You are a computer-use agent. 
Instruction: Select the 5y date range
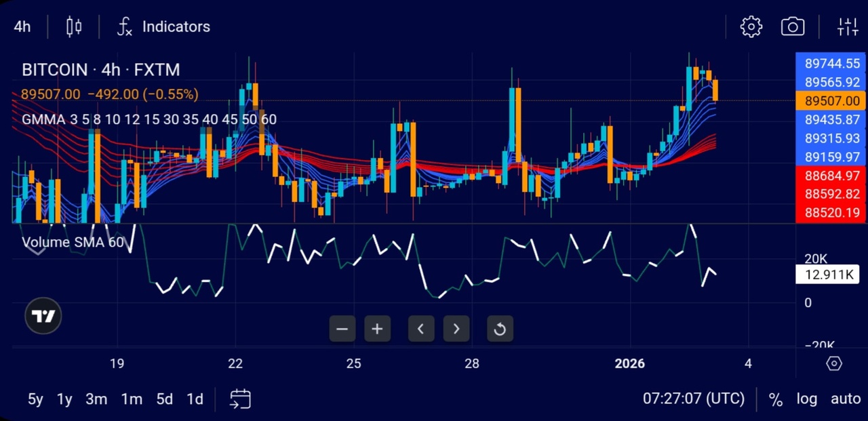[x=35, y=399]
